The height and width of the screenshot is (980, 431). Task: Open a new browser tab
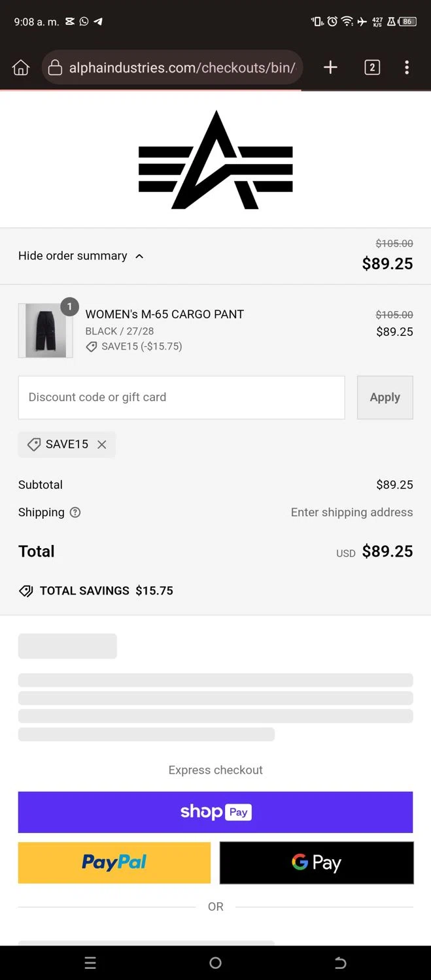tap(330, 67)
